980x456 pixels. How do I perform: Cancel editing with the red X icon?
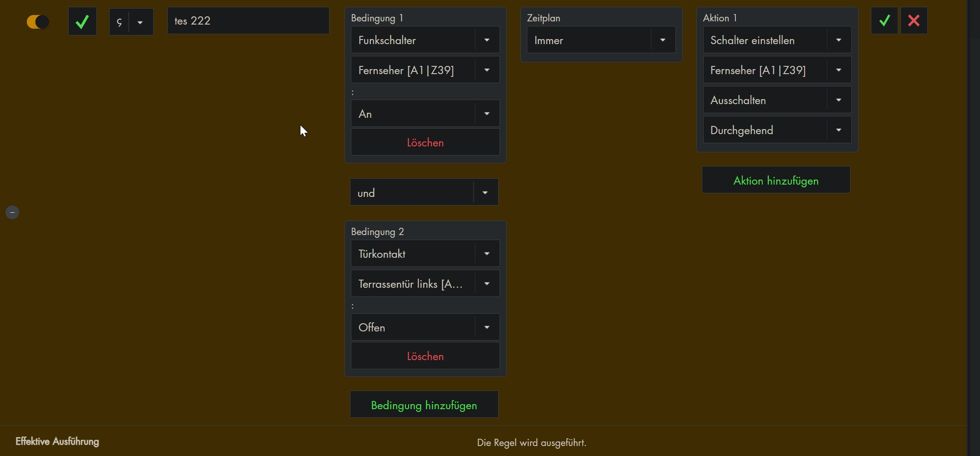coord(914,20)
